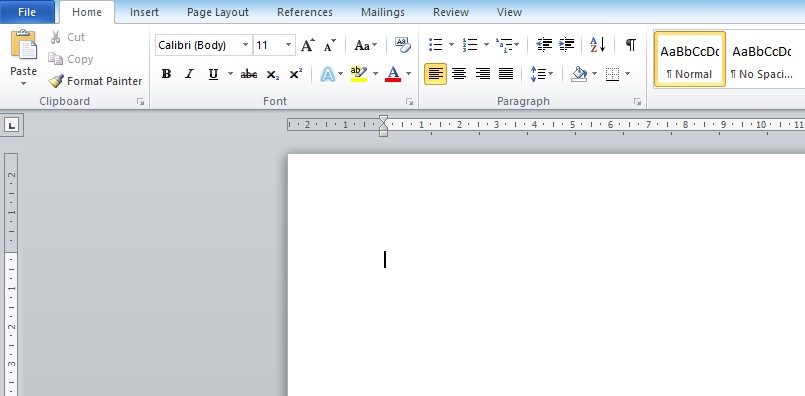Decrease paragraph indent
Viewport: 805px width, 396px height.
pos(544,45)
